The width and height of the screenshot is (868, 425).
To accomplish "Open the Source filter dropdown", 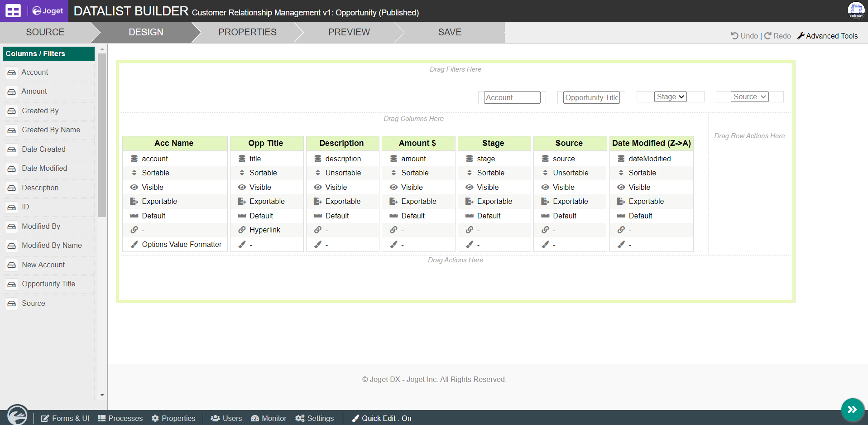I will click(749, 97).
